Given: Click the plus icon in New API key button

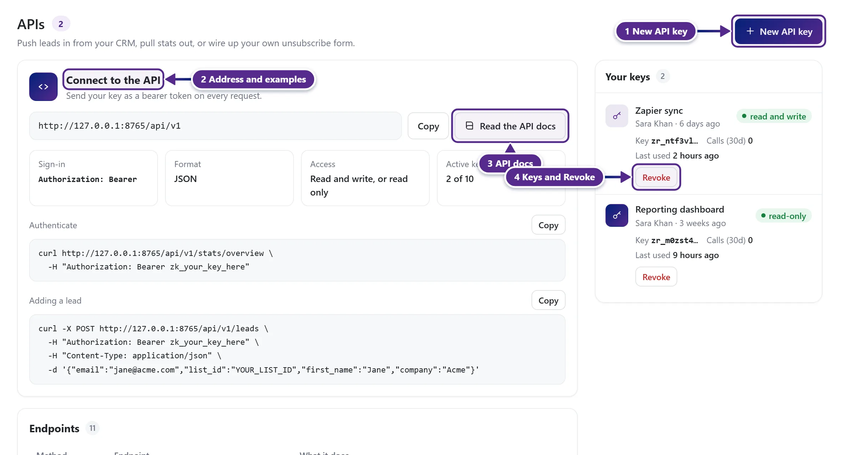Looking at the screenshot, I should coord(750,31).
